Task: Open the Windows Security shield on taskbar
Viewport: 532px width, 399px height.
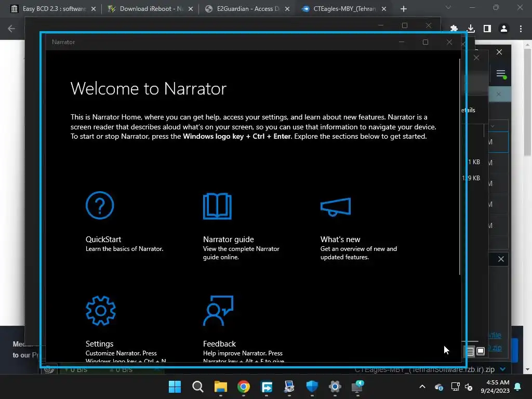Action: [312, 387]
